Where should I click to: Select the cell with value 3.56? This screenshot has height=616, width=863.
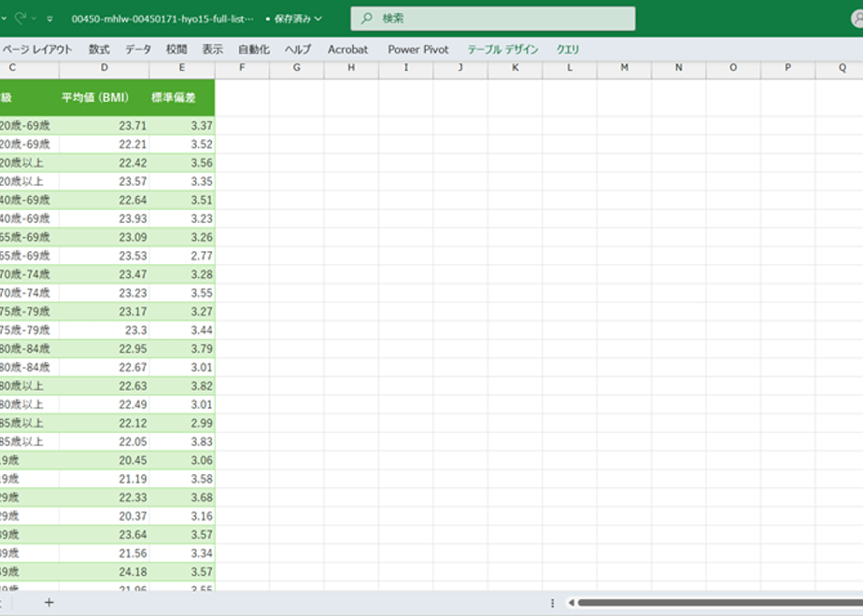click(x=182, y=162)
